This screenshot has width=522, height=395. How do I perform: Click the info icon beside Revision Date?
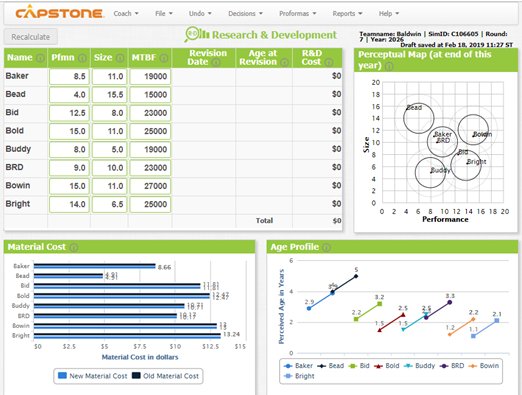tap(216, 62)
